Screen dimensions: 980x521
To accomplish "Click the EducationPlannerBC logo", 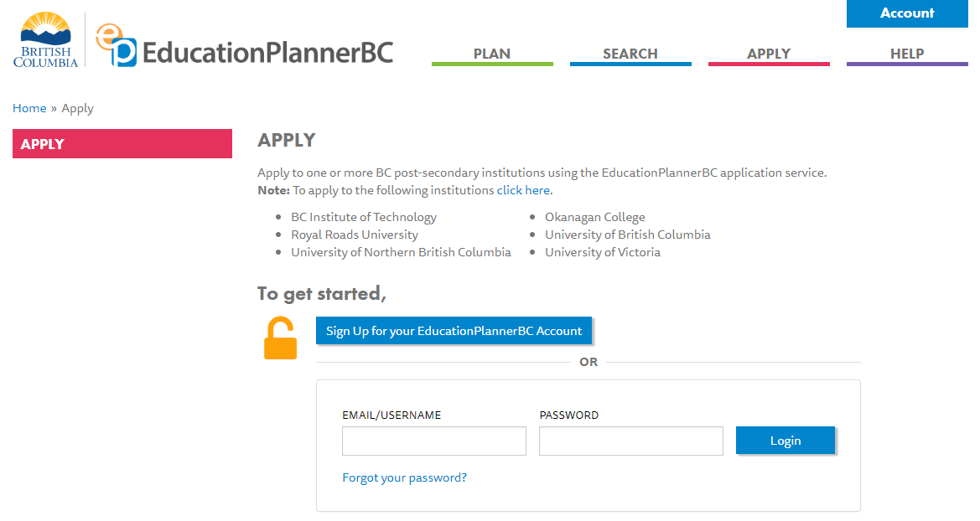I will point(245,46).
